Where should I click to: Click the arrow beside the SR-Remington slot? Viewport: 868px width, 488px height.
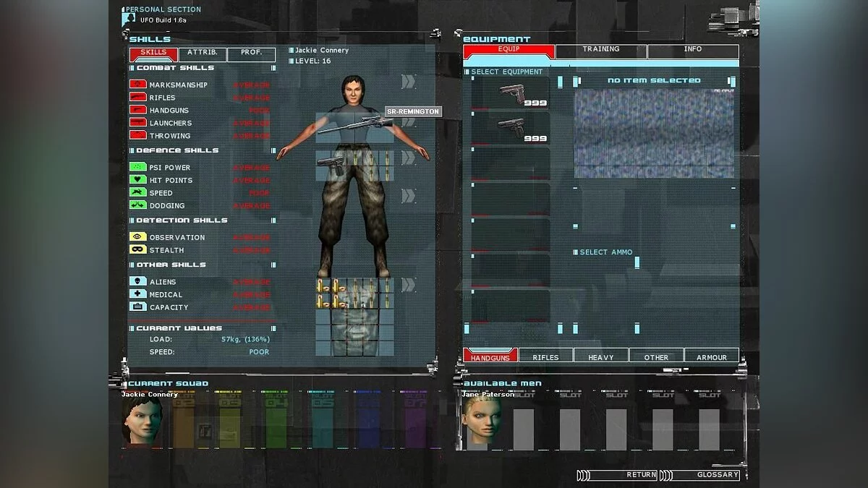click(409, 122)
